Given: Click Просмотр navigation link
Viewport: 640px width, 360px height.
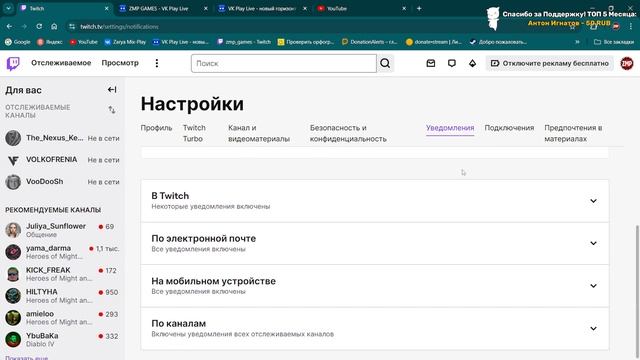Looking at the screenshot, I should point(120,63).
